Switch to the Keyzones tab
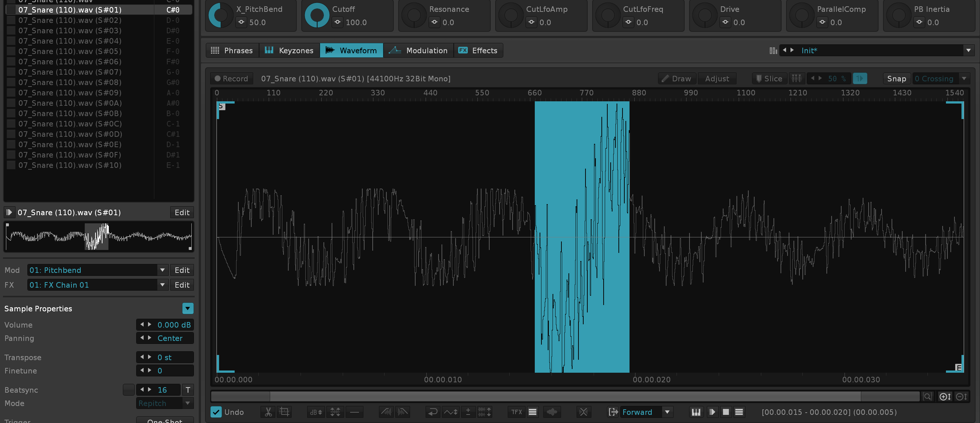Viewport: 980px width, 423px height. coord(289,51)
